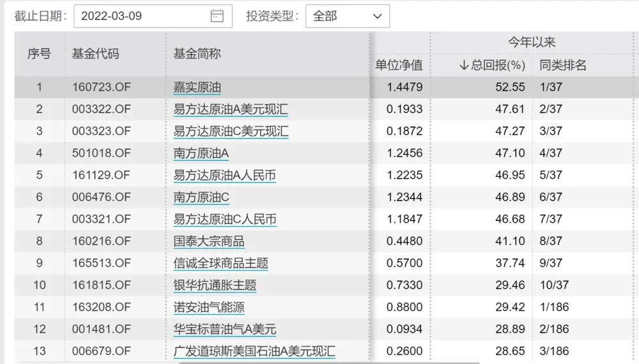Screen dimensions: 639x364
Task: Open the 银华抗通胀主题 fund link
Action: click(215, 285)
